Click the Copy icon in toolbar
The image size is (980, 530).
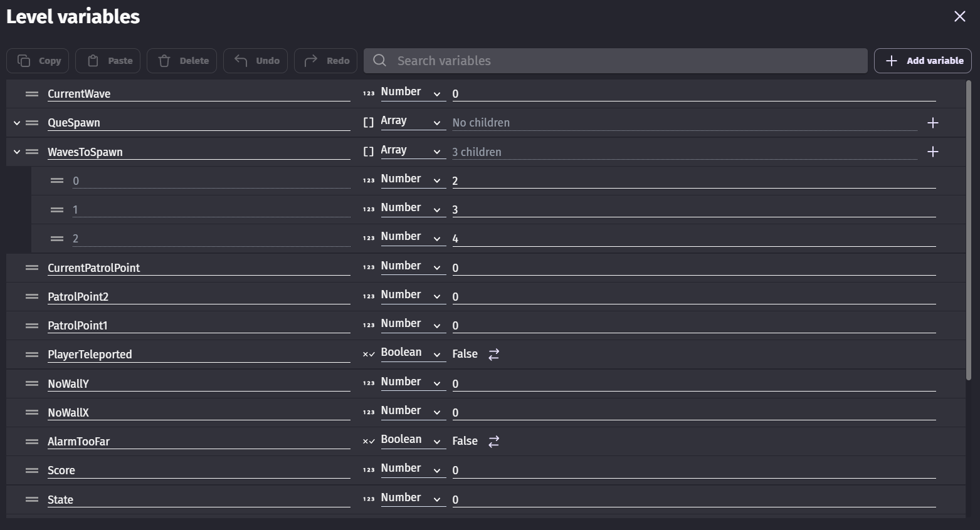(24, 61)
